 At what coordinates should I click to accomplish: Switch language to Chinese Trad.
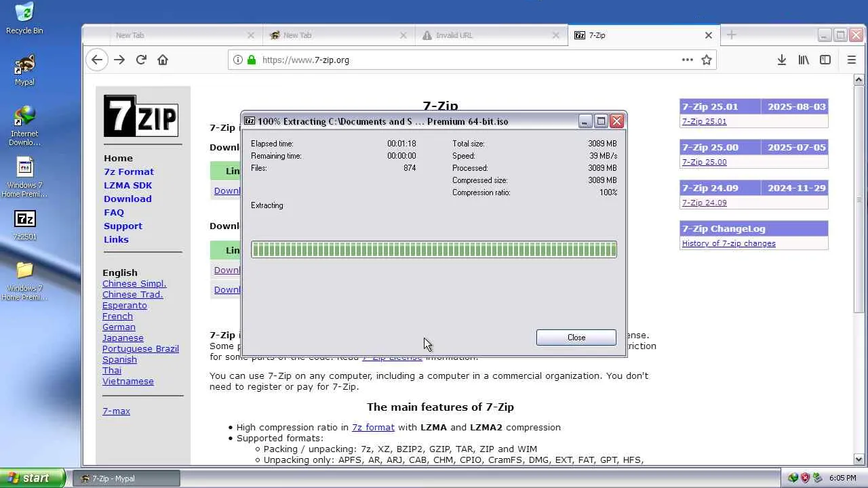pos(133,294)
